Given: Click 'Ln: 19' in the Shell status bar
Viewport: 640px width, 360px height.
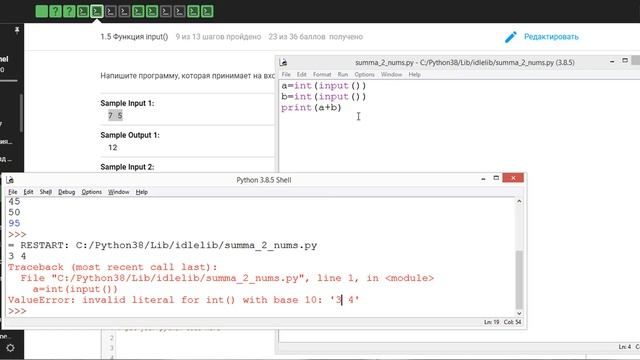Looking at the screenshot, I should [491, 322].
